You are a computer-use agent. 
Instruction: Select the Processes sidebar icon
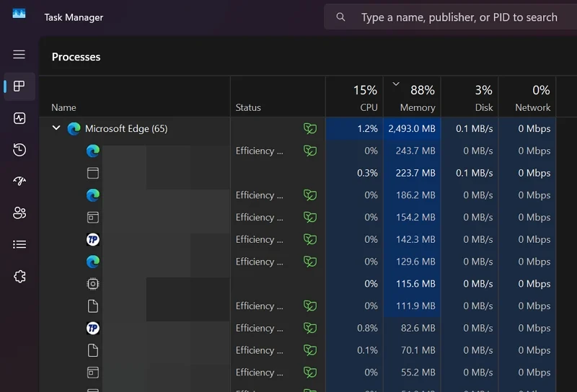pyautogui.click(x=19, y=86)
